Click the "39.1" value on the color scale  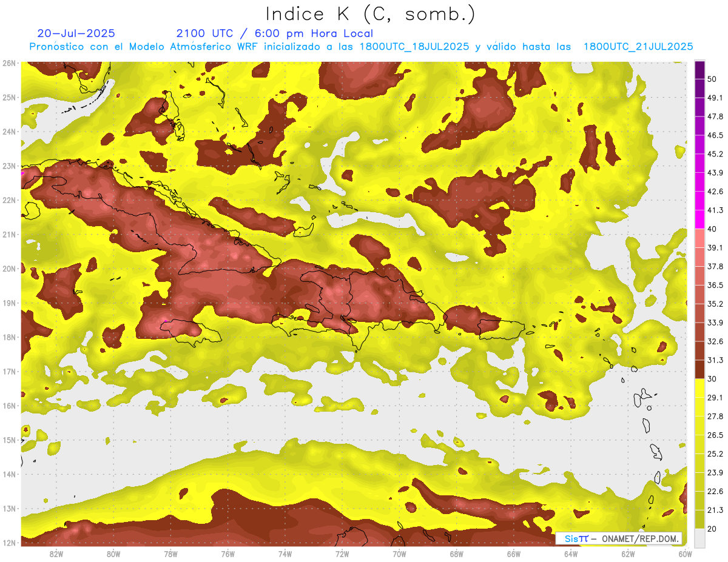click(715, 247)
